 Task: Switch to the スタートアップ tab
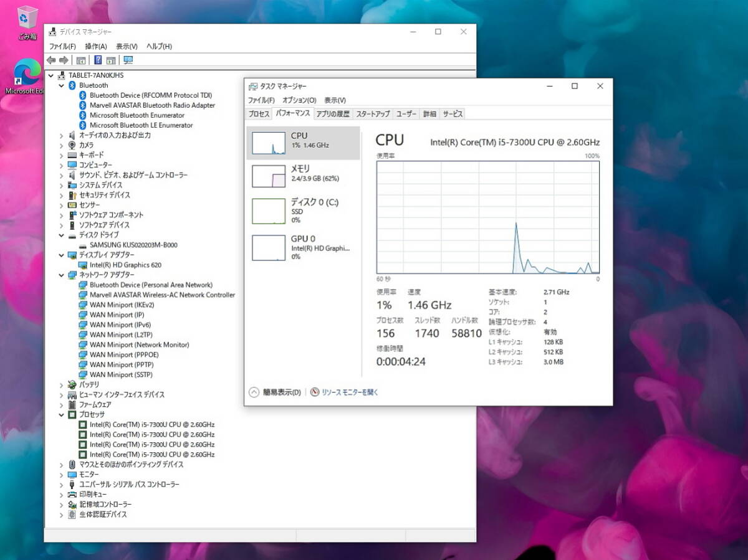click(373, 114)
